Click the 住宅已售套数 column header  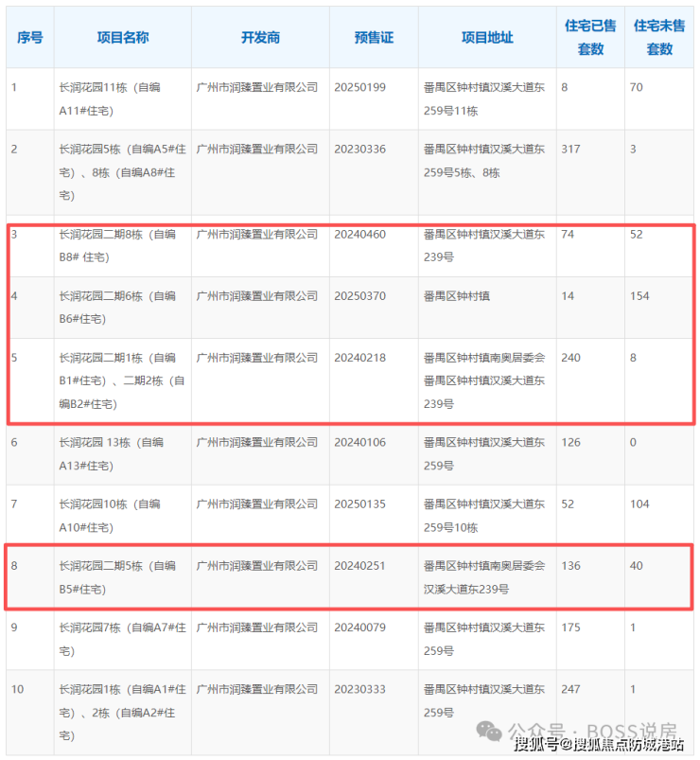click(x=590, y=37)
